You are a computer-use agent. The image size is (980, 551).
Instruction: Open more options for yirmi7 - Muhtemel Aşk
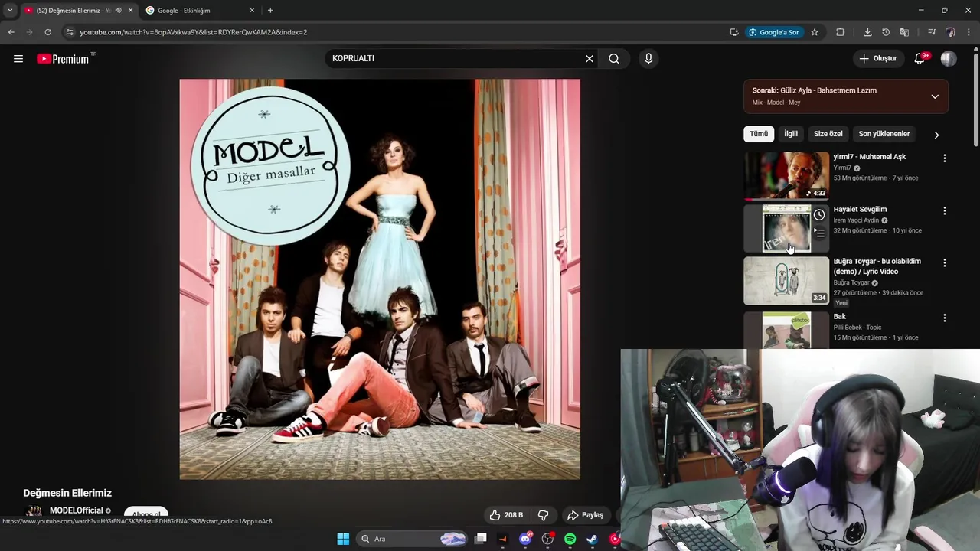click(x=944, y=158)
